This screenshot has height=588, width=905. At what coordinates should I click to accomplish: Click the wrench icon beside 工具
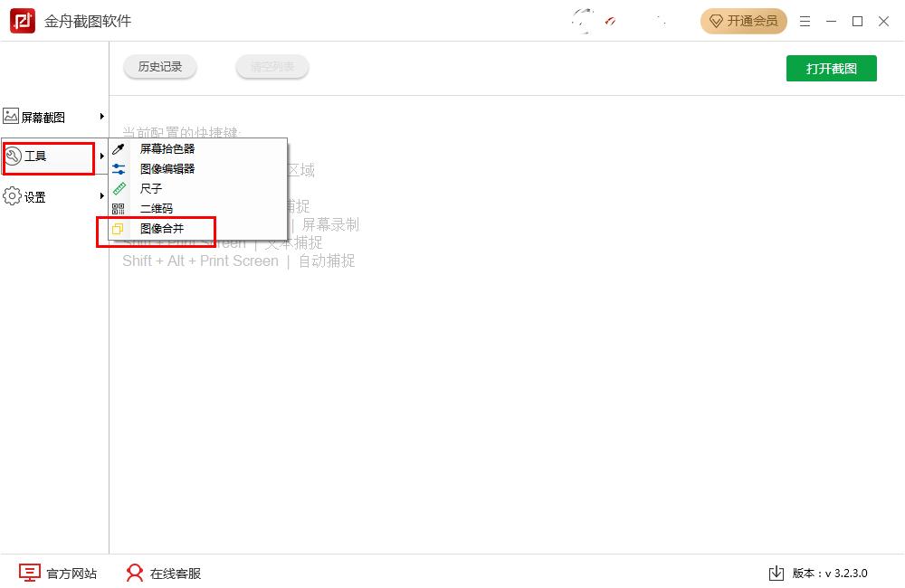pos(14,156)
